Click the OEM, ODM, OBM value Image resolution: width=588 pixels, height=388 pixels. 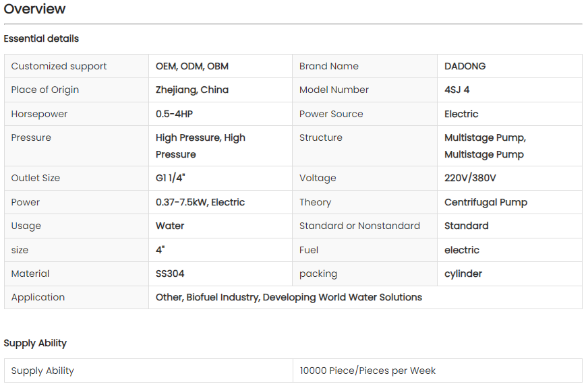192,66
